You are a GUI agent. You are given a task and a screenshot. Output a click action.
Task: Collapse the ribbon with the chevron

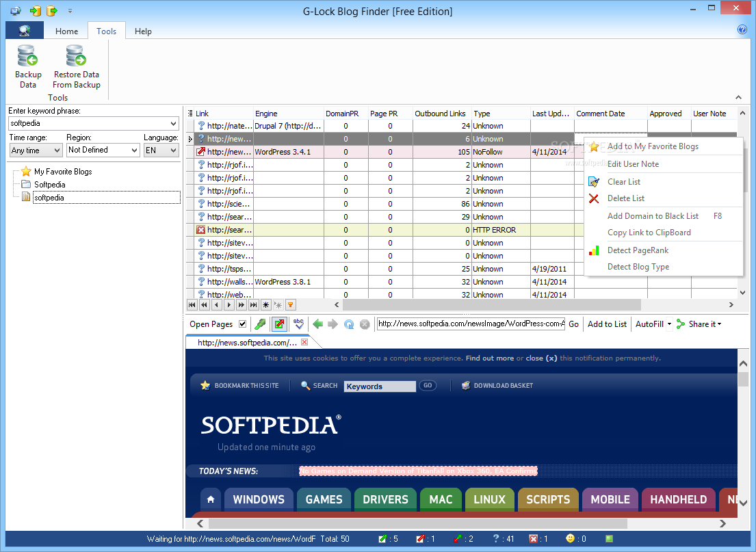[738, 97]
